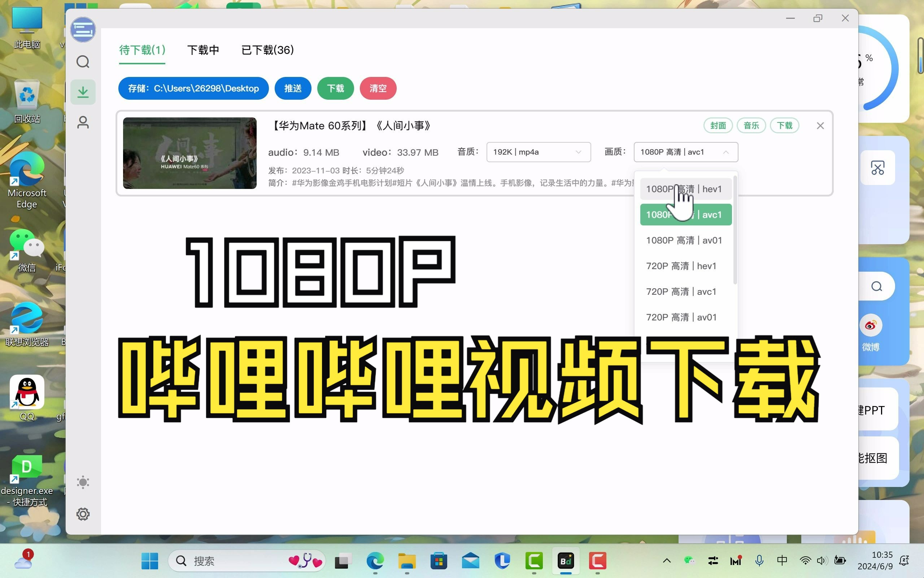This screenshot has height=578, width=924.
Task: Open 此电脑 desktop icon
Action: pyautogui.click(x=27, y=27)
